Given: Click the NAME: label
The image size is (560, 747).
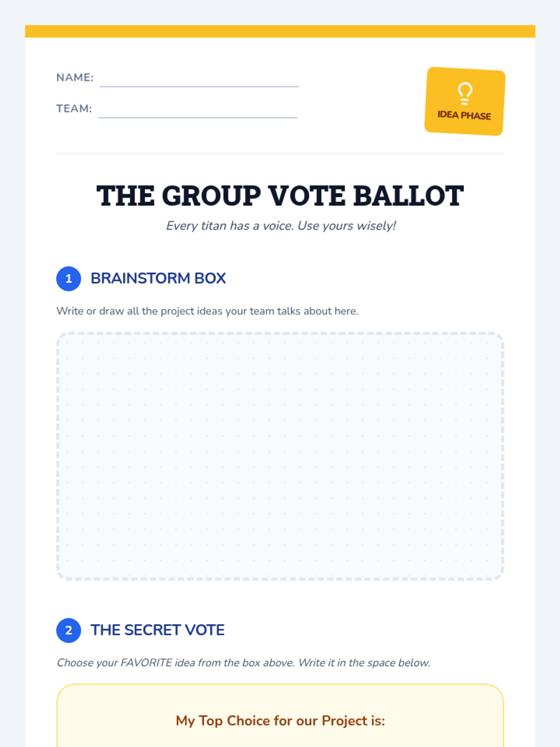Looking at the screenshot, I should (x=75, y=78).
